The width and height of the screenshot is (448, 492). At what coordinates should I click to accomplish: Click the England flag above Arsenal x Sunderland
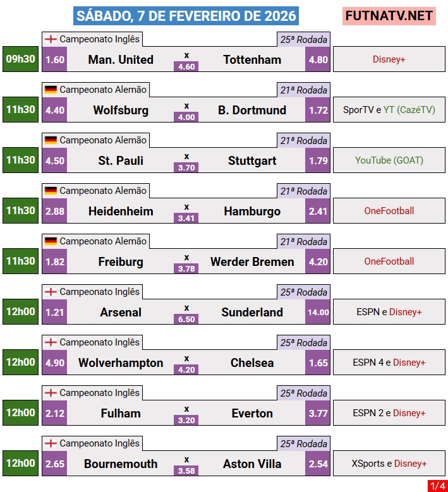pos(51,292)
